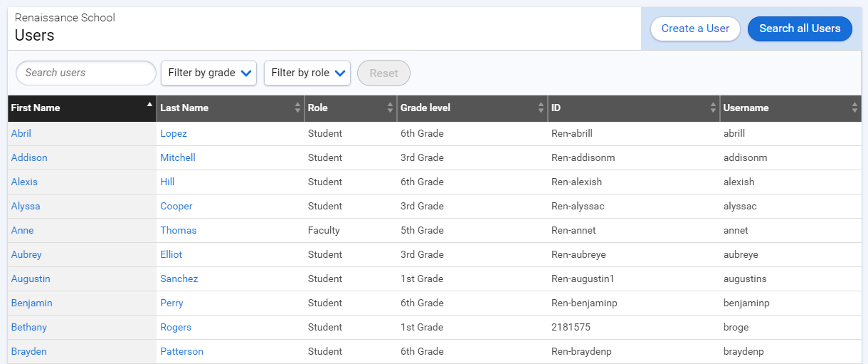
Task: Open last name link Patterson
Action: pyautogui.click(x=181, y=351)
